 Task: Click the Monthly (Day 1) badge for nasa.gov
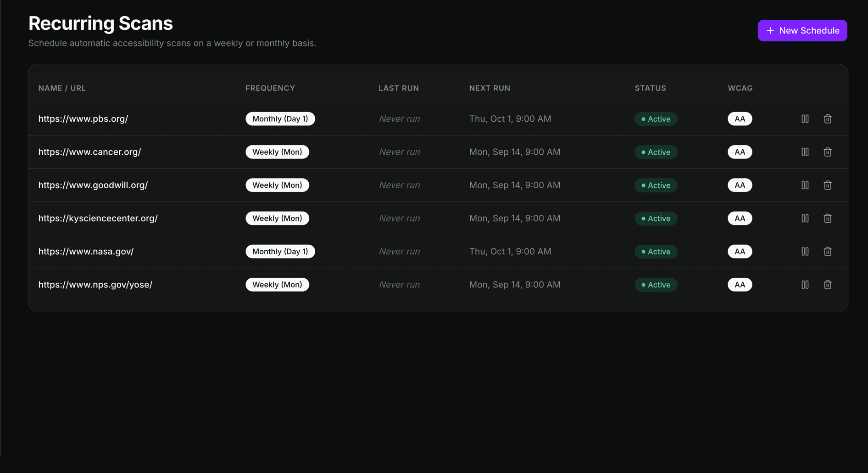pos(280,252)
